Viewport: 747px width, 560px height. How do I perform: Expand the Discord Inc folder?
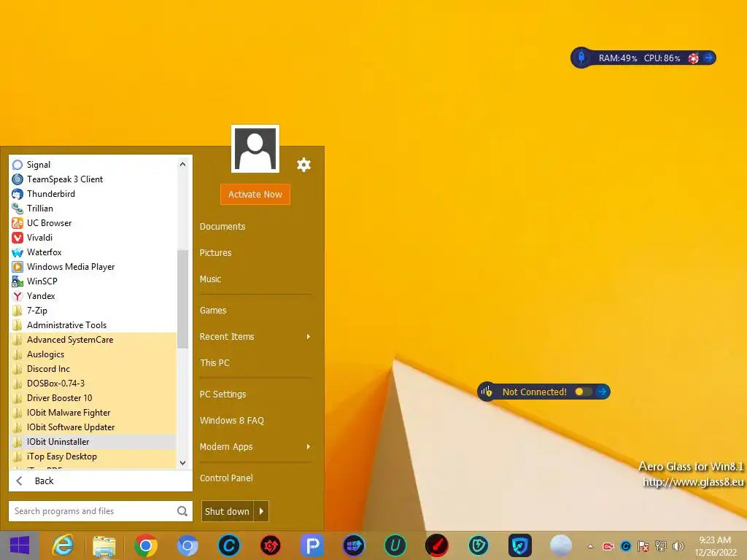click(93, 369)
